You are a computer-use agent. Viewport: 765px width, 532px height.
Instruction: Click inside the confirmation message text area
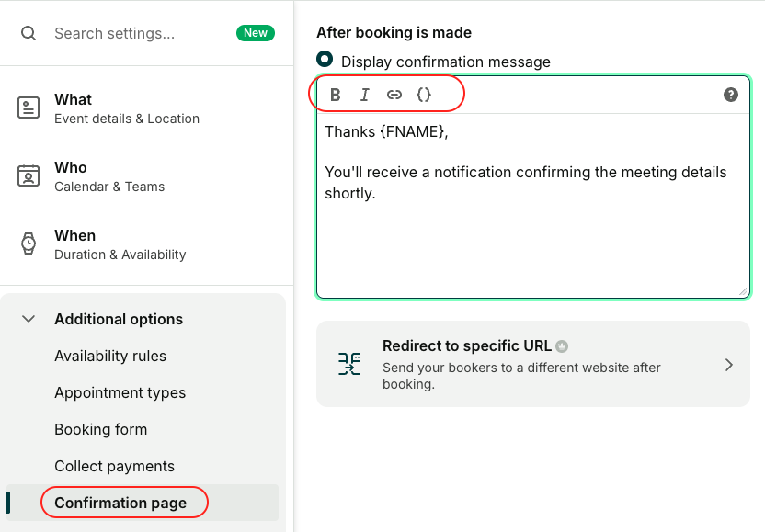pyautogui.click(x=533, y=239)
